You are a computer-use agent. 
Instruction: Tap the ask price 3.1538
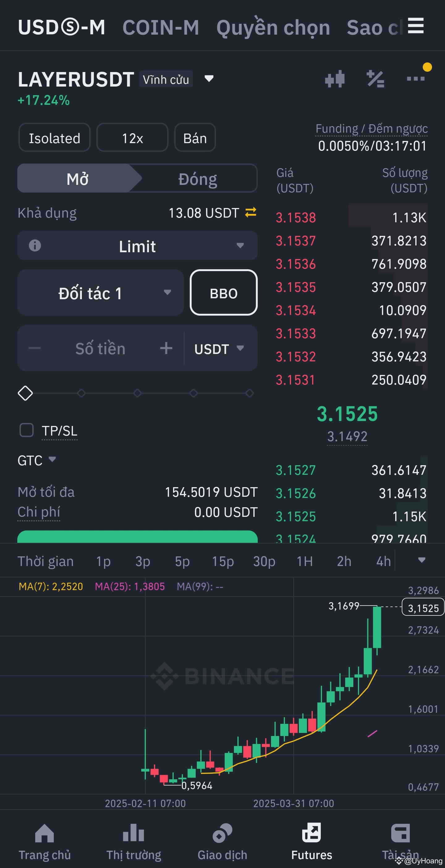[296, 218]
